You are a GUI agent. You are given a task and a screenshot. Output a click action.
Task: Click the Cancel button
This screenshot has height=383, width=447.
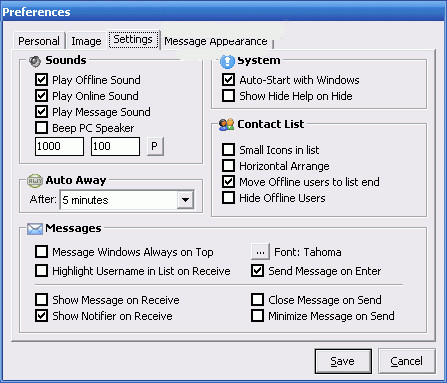tap(406, 361)
